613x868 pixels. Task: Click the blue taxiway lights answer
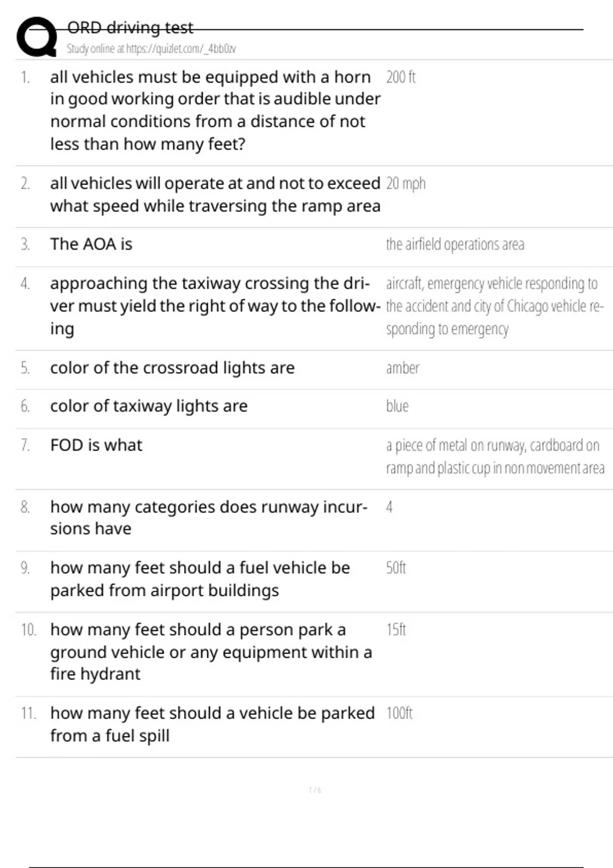point(397,406)
